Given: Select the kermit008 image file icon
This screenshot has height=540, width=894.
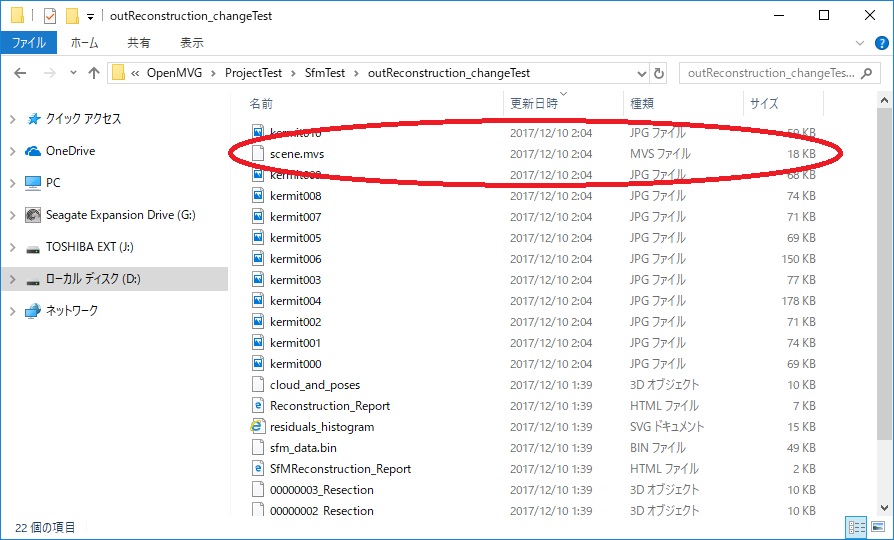Looking at the screenshot, I should (x=258, y=196).
